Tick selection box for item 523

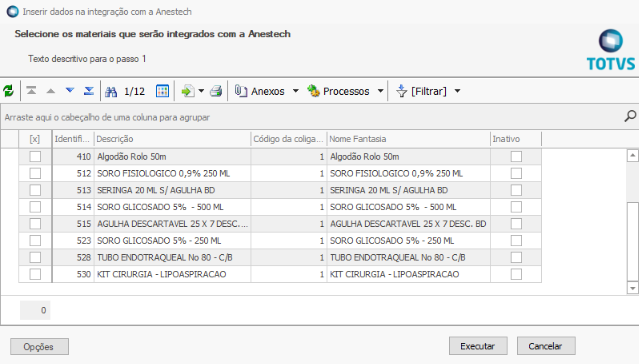[x=35, y=240]
